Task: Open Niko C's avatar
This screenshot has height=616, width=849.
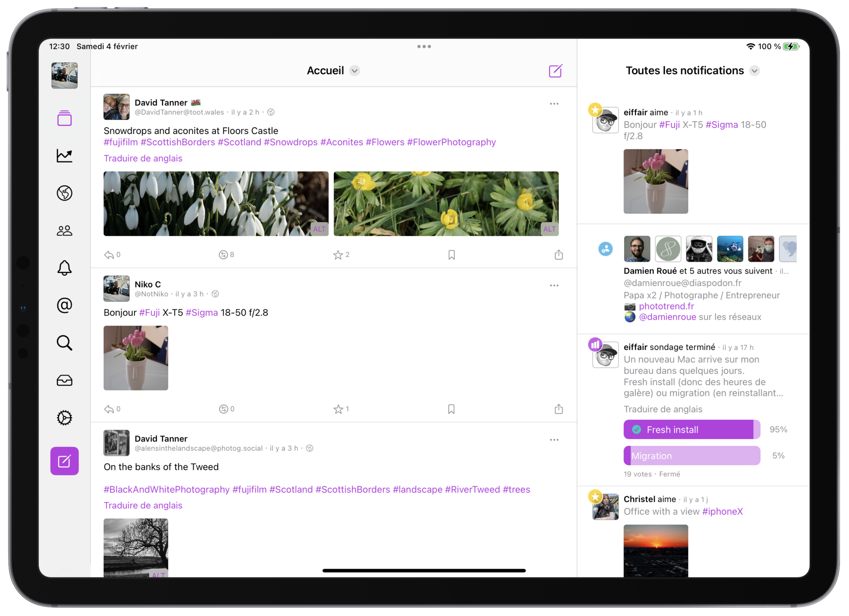Action: pos(116,289)
